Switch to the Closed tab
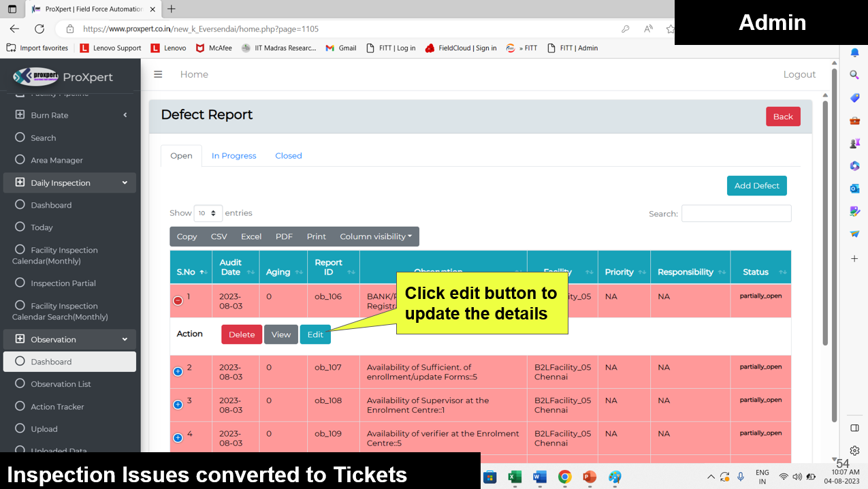The image size is (868, 489). point(289,156)
